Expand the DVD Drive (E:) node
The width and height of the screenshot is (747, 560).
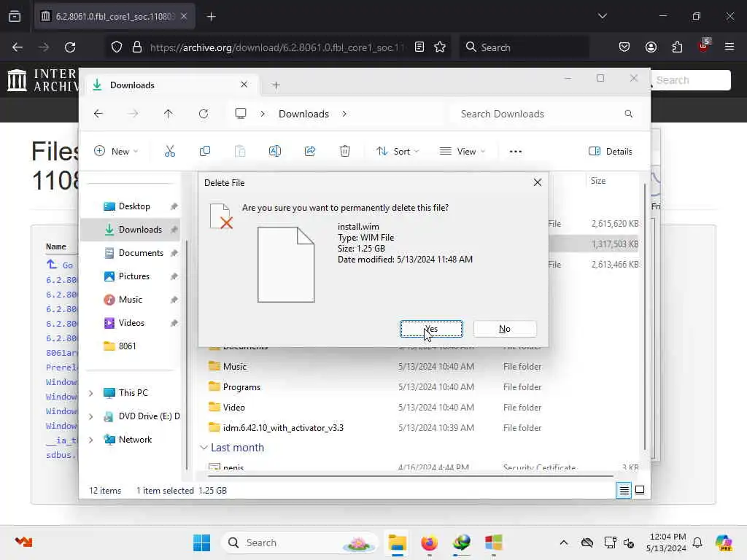point(91,416)
